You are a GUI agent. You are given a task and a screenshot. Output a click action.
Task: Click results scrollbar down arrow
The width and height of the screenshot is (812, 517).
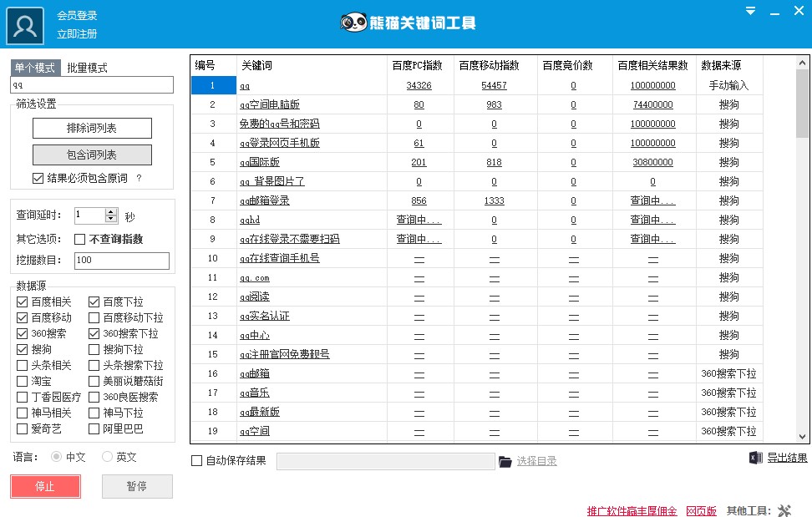click(802, 436)
